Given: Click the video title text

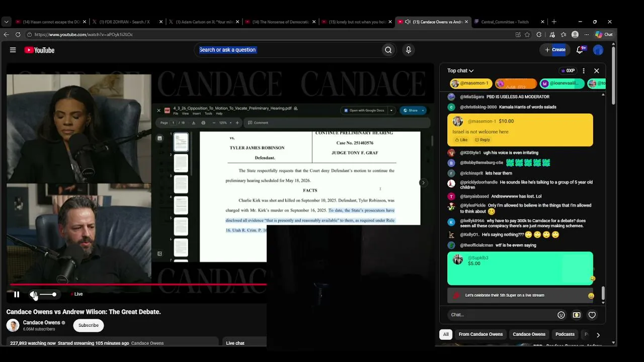Looking at the screenshot, I should (84, 312).
